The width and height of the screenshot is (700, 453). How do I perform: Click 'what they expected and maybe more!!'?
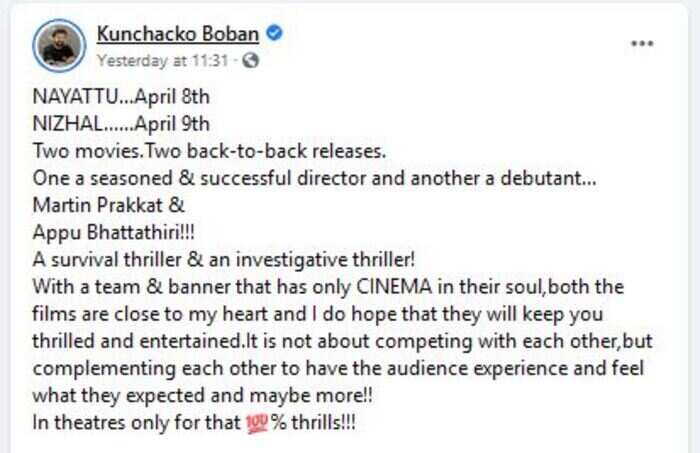point(202,396)
